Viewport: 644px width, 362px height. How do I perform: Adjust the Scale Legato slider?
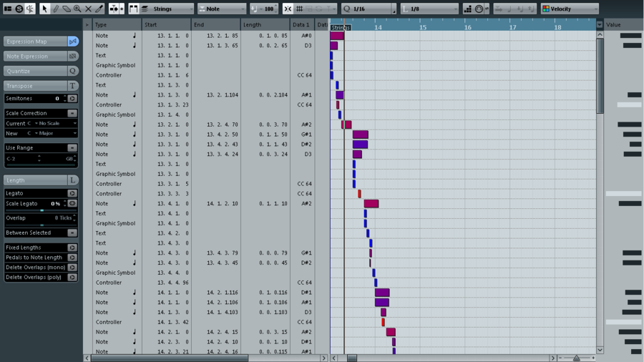[42, 210]
